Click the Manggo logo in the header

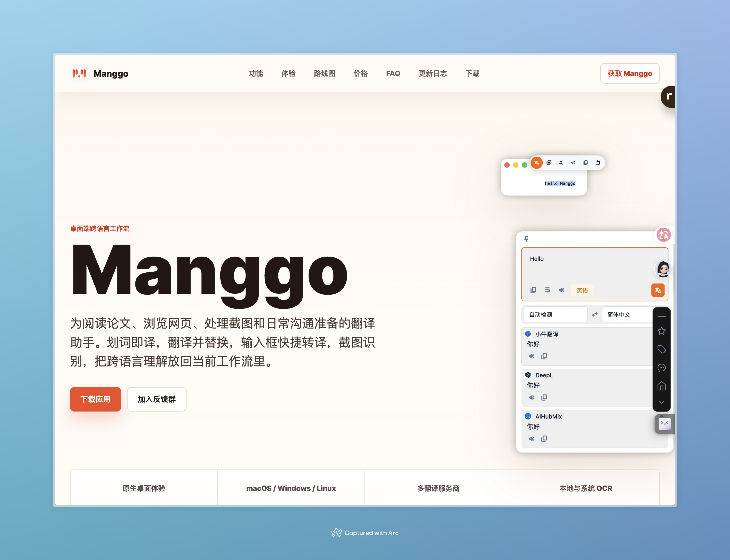coord(79,73)
